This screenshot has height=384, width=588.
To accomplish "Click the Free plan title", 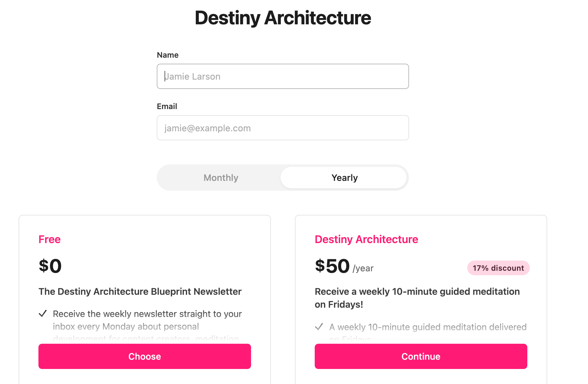I will [x=50, y=239].
